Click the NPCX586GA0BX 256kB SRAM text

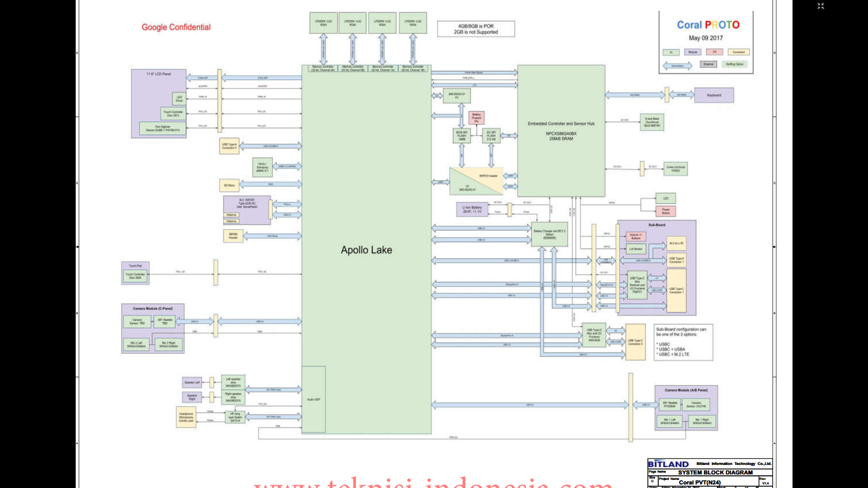(x=561, y=136)
